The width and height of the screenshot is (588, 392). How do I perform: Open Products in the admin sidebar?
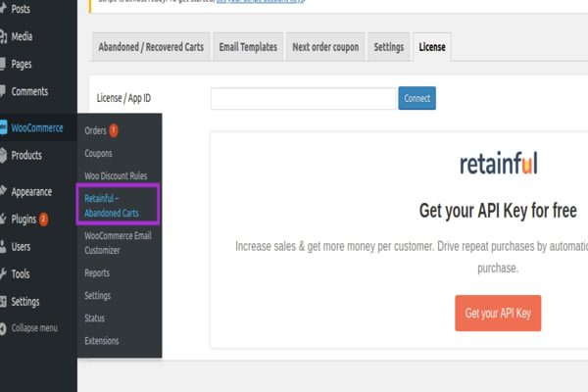click(x=26, y=155)
